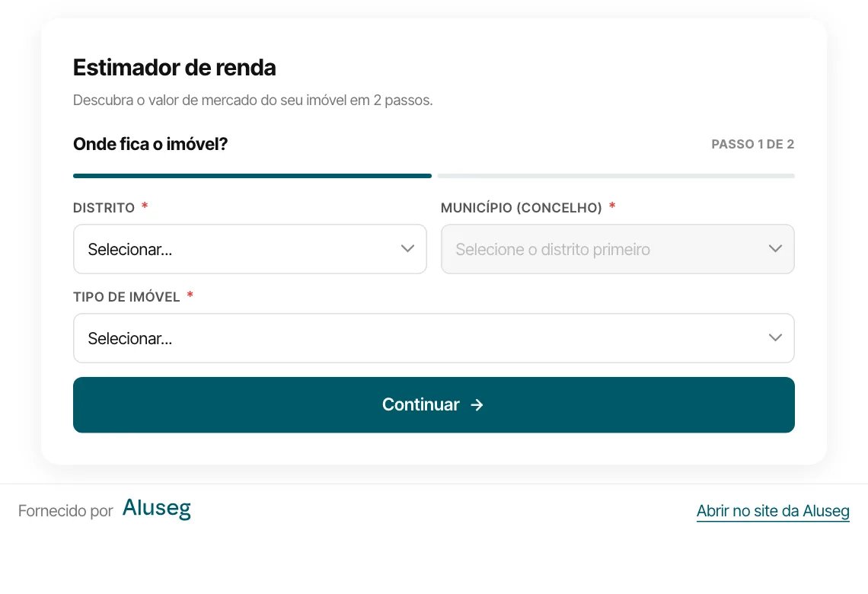The image size is (868, 594).
Task: Click the Aluseg logo
Action: [x=157, y=508]
